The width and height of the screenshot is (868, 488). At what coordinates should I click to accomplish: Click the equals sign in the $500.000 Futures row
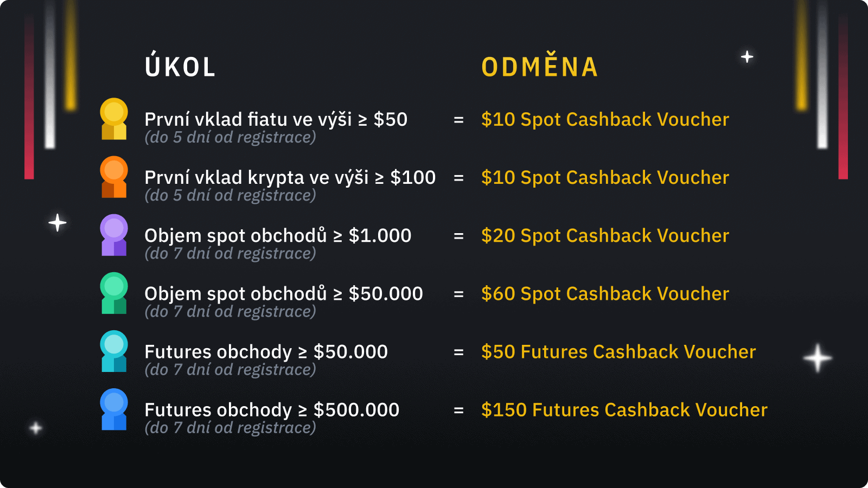458,410
